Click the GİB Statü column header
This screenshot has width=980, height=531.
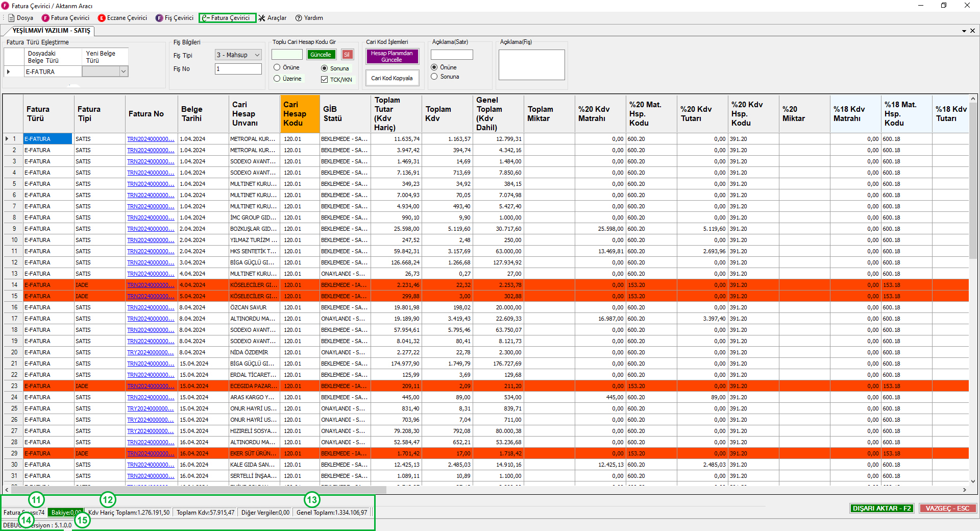(345, 114)
